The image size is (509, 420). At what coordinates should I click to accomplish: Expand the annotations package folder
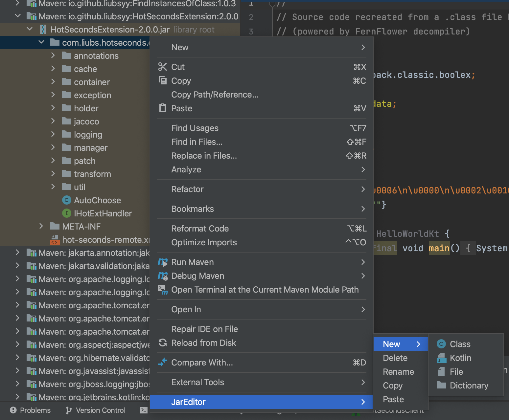[x=53, y=55]
